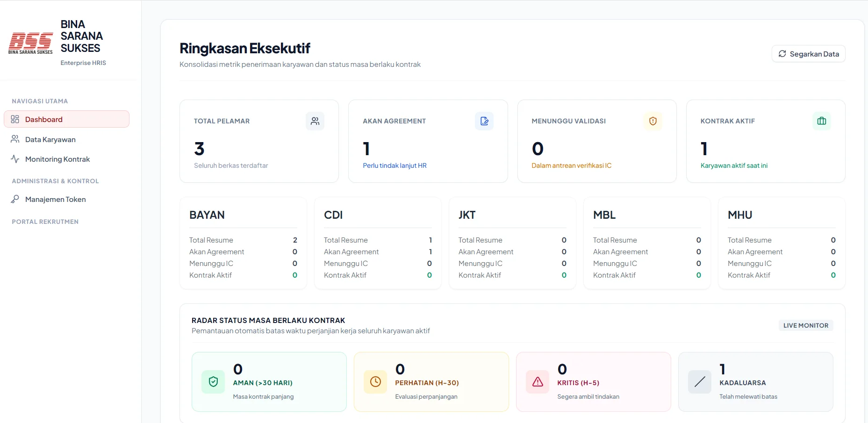Click 'Seluruh berkas terdaftar' text

point(231,165)
